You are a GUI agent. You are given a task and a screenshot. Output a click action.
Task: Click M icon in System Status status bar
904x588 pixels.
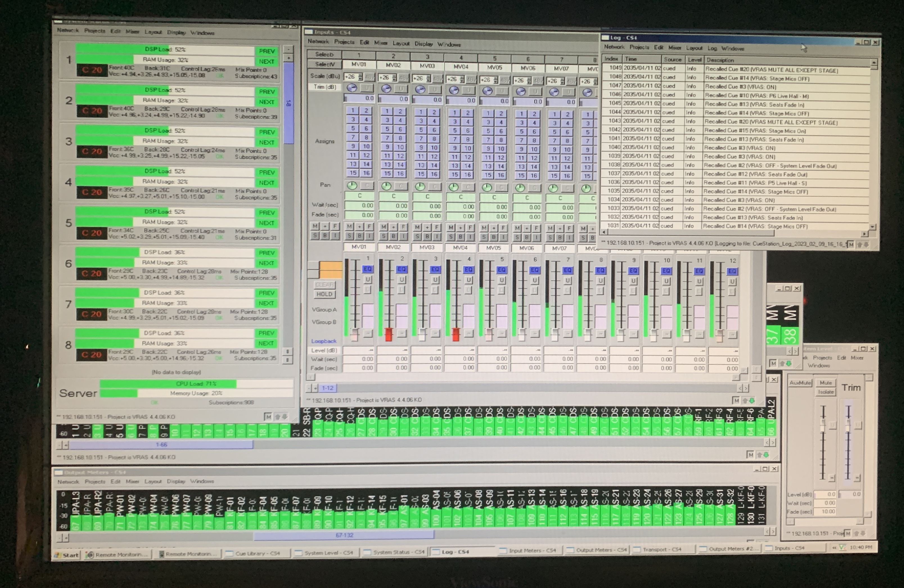268,417
